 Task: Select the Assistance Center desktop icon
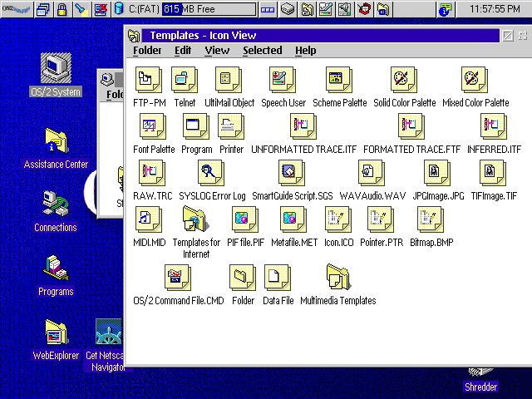pos(57,140)
